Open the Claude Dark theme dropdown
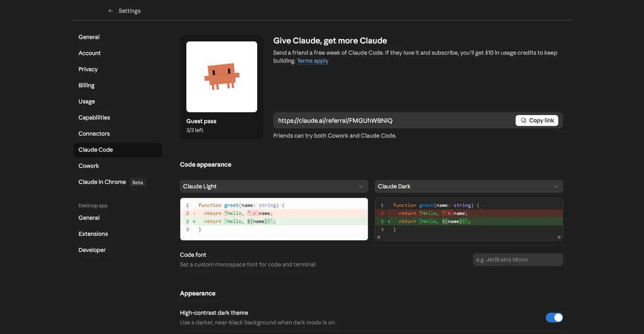This screenshot has height=334, width=644. coord(469,186)
